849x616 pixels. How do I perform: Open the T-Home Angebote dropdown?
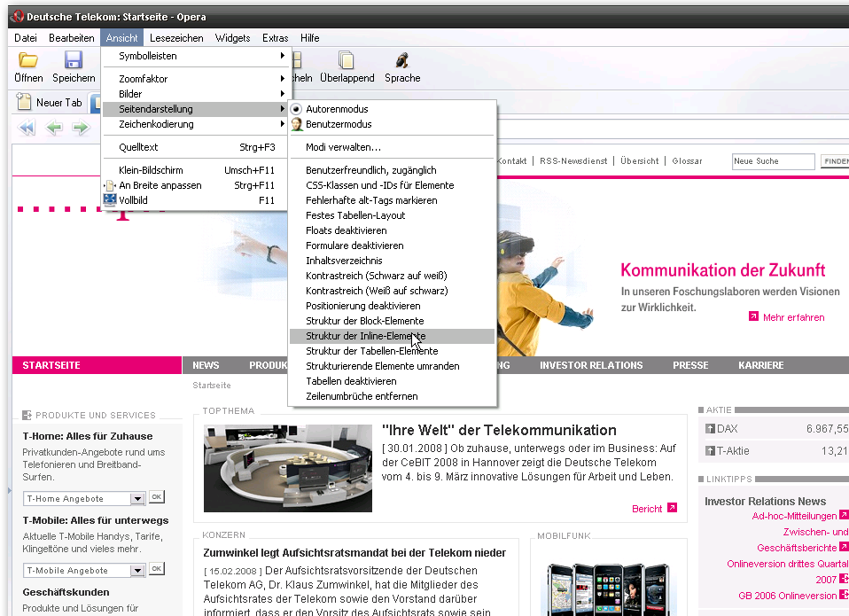click(x=137, y=498)
